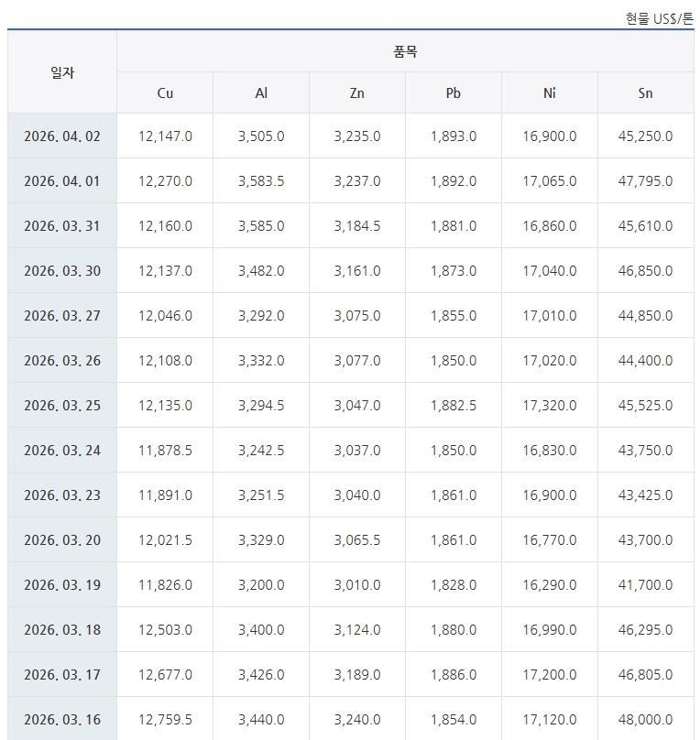Click the 품목 group header
The width and height of the screenshot is (700, 740).
click(405, 52)
